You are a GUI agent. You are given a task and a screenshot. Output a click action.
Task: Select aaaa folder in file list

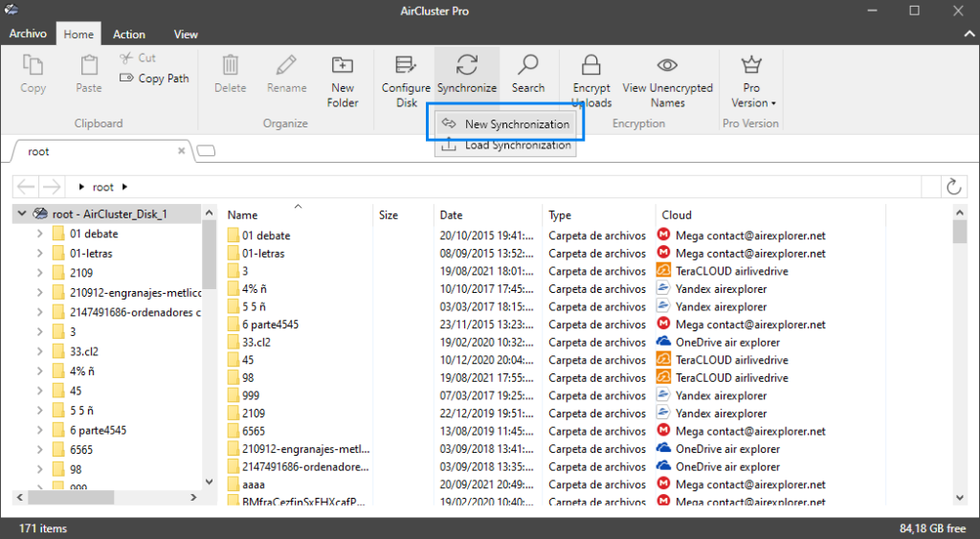254,484
